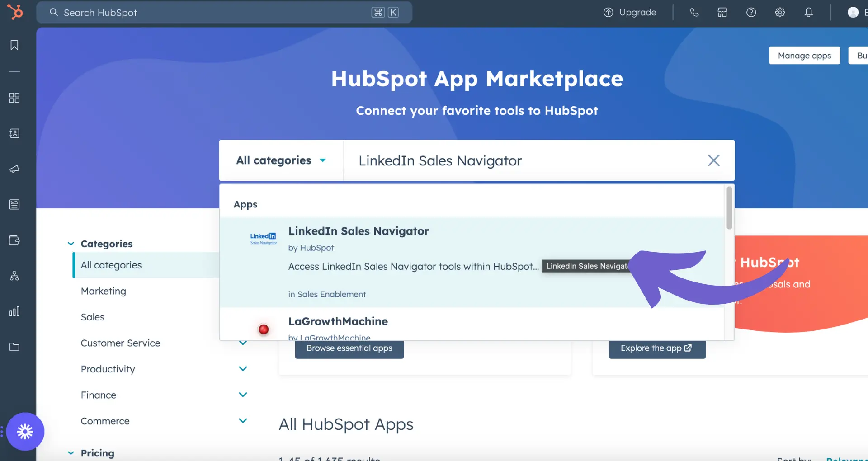Select the Sales category
The width and height of the screenshot is (868, 461).
(x=93, y=317)
